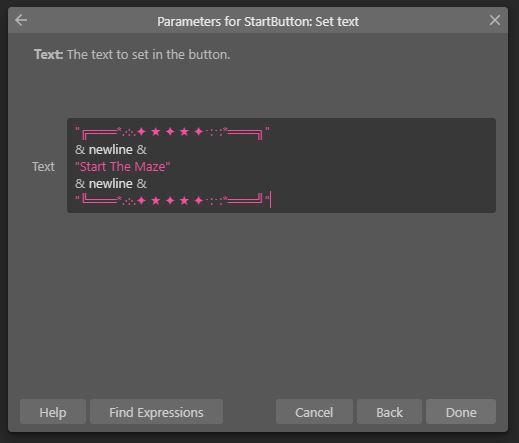The width and height of the screenshot is (519, 443).
Task: Click the closing quote at end of last line
Action: 267,199
